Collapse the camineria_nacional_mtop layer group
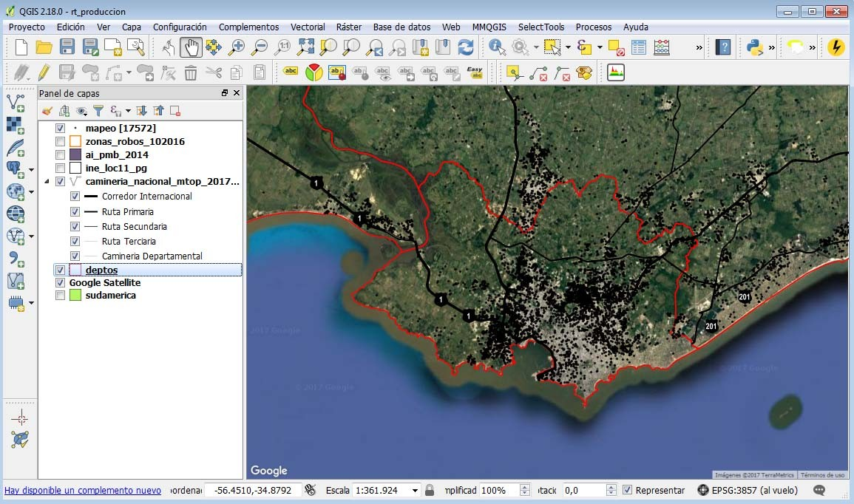Viewport: 854px width, 504px height. point(48,182)
